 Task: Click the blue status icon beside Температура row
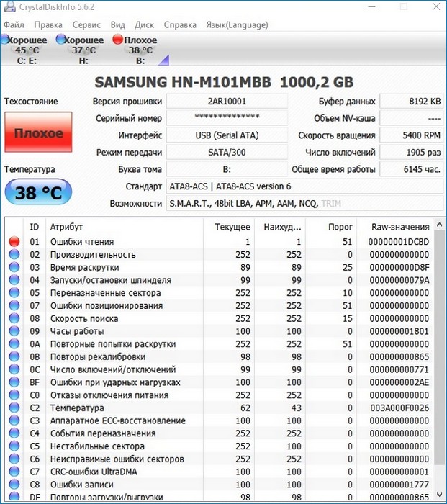(13, 408)
